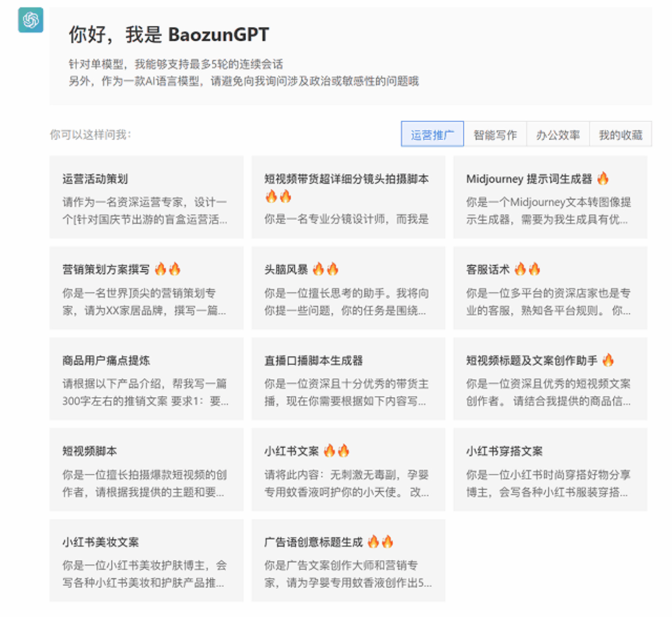Click the notice about 政治或敏感性的问题

point(244,81)
